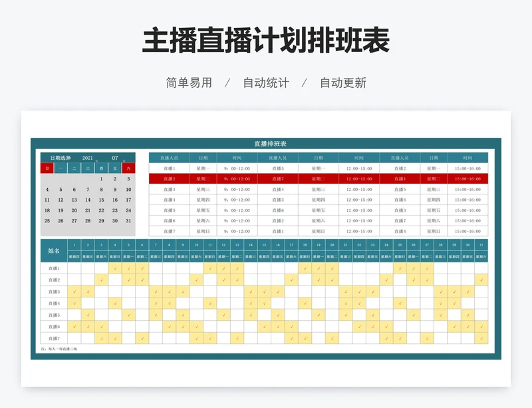Click the 12:00-15:00 cell in the 星期五 row

359,210
